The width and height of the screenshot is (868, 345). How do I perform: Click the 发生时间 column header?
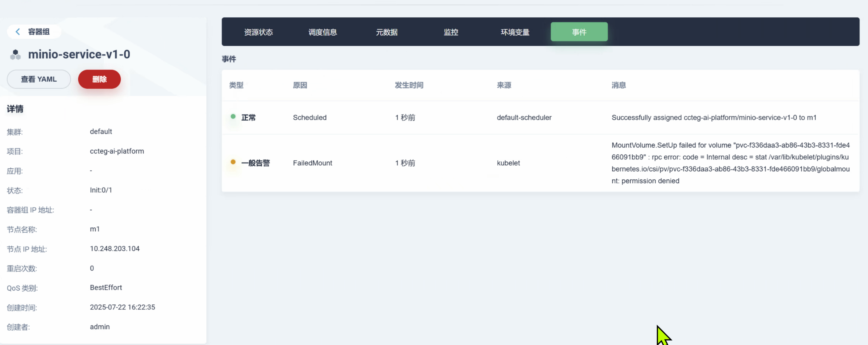click(x=409, y=85)
